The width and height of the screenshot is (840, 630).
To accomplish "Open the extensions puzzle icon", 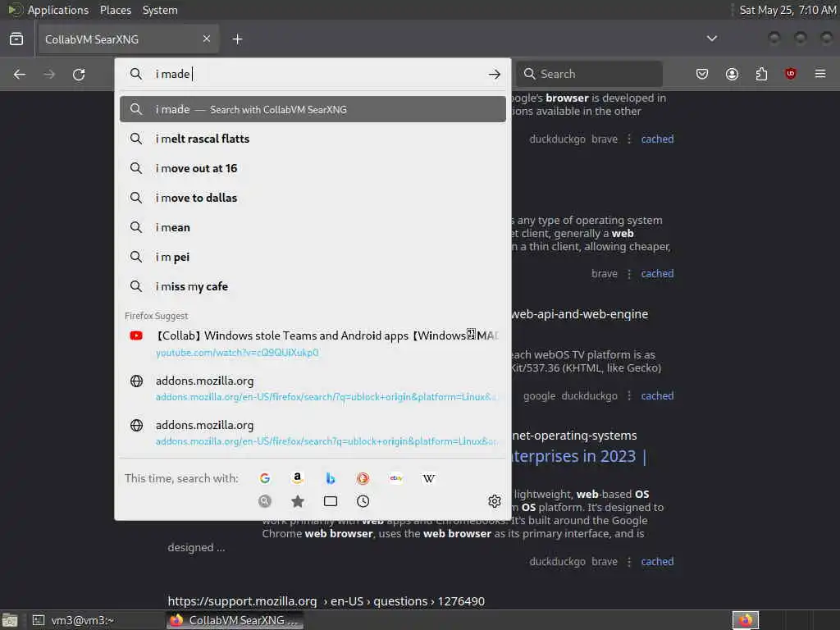I will [x=761, y=74].
